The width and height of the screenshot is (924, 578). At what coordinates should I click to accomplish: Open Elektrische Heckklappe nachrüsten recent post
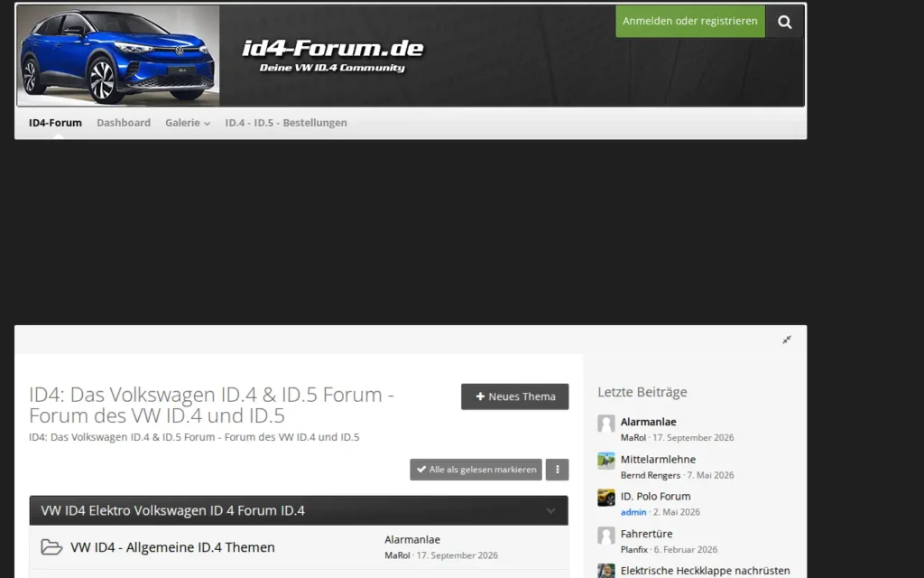[x=706, y=571]
